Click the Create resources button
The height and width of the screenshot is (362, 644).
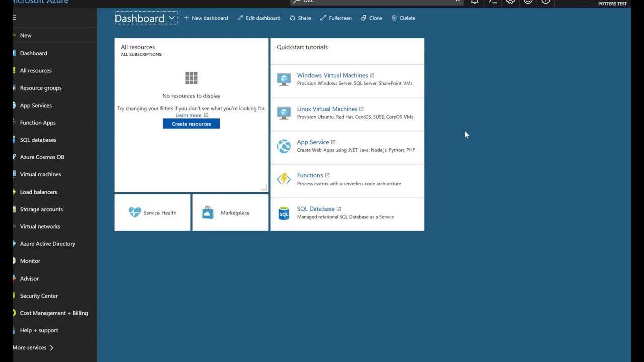(x=191, y=124)
